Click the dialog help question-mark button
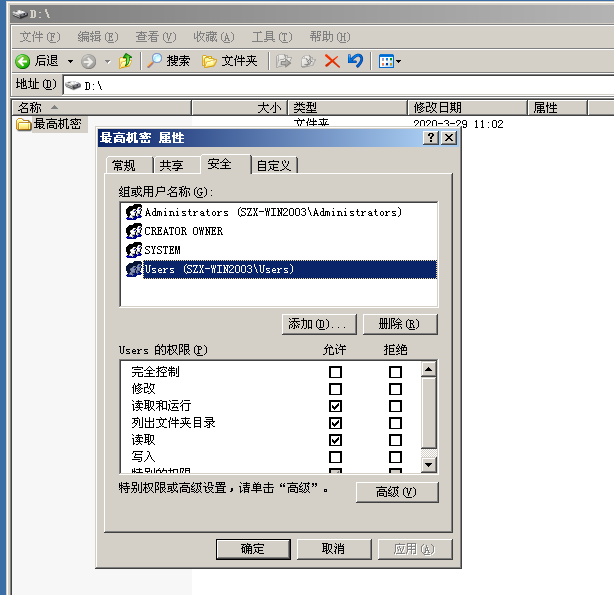This screenshot has height=595, width=614. click(431, 138)
